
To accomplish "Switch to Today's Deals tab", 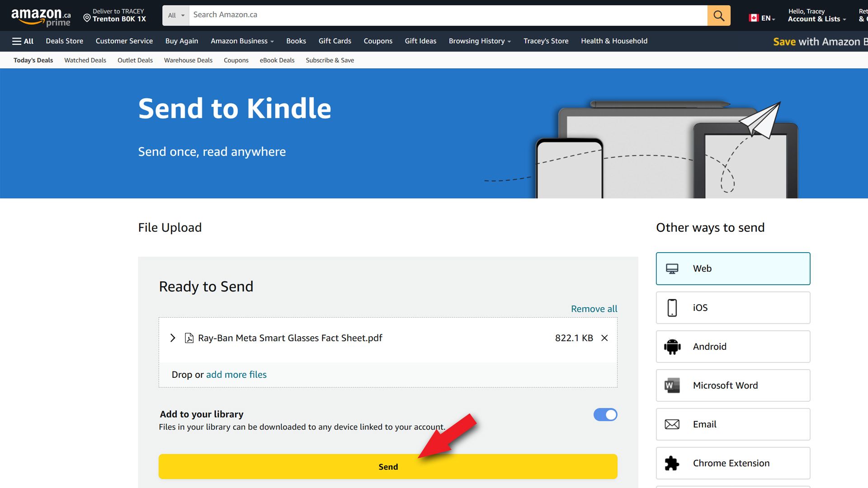I will point(33,60).
